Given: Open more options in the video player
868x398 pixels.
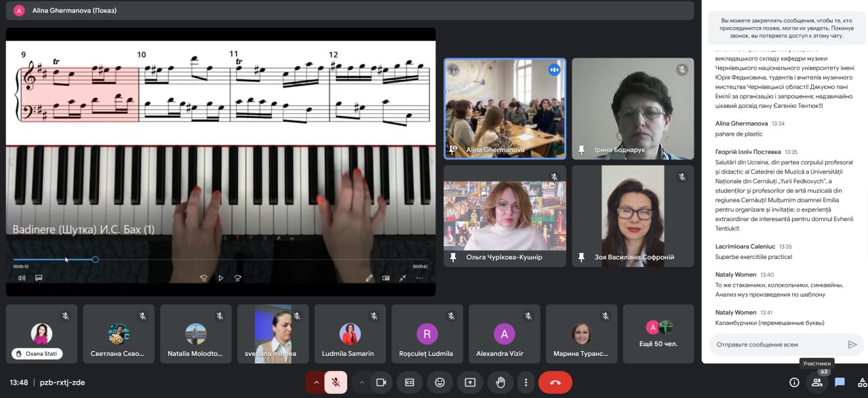Looking at the screenshot, I should pyautogui.click(x=419, y=277).
